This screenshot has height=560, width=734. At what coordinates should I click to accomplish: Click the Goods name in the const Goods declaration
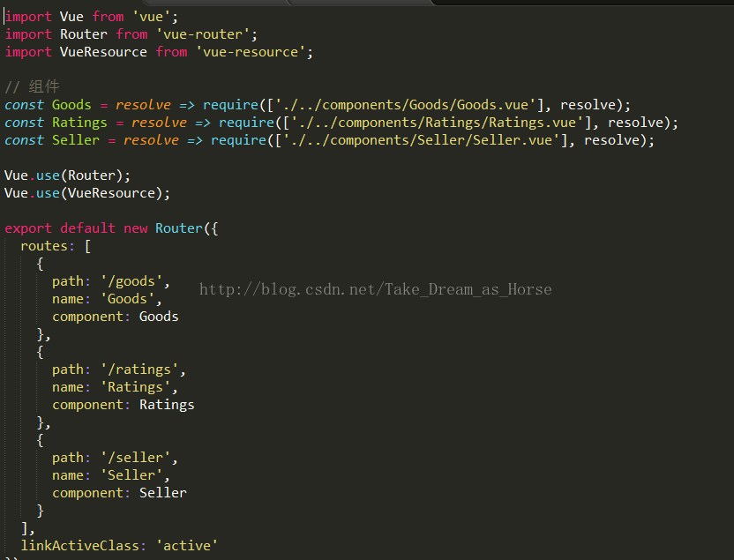(71, 105)
